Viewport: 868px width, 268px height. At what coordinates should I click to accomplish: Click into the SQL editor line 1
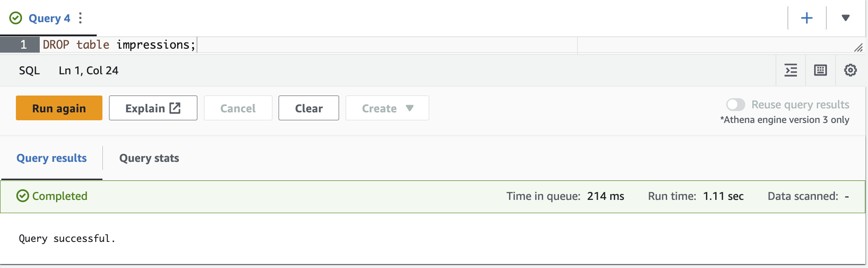[x=309, y=45]
